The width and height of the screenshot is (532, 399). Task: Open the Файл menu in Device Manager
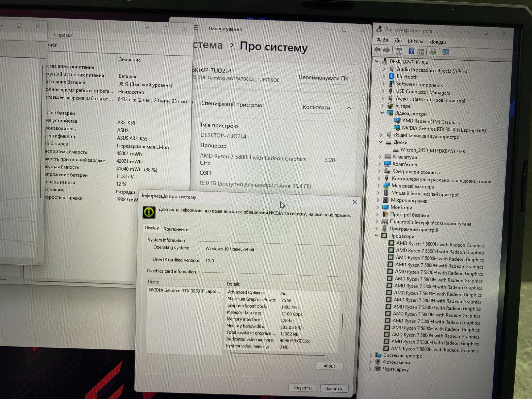[382, 40]
